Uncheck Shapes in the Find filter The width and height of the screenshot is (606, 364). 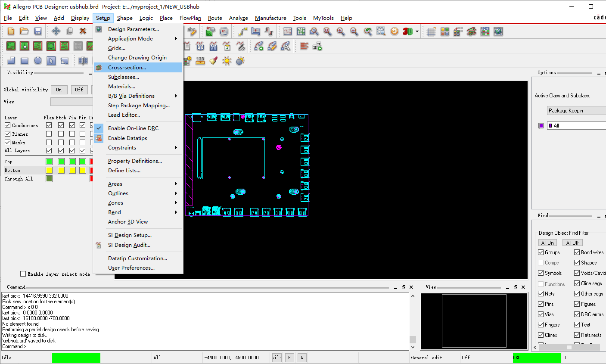point(577,263)
